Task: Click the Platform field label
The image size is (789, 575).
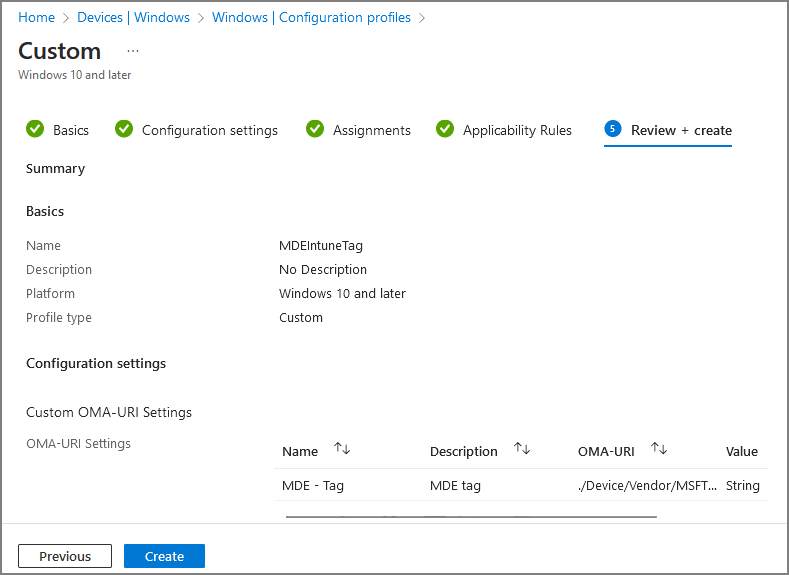Action: 50,293
